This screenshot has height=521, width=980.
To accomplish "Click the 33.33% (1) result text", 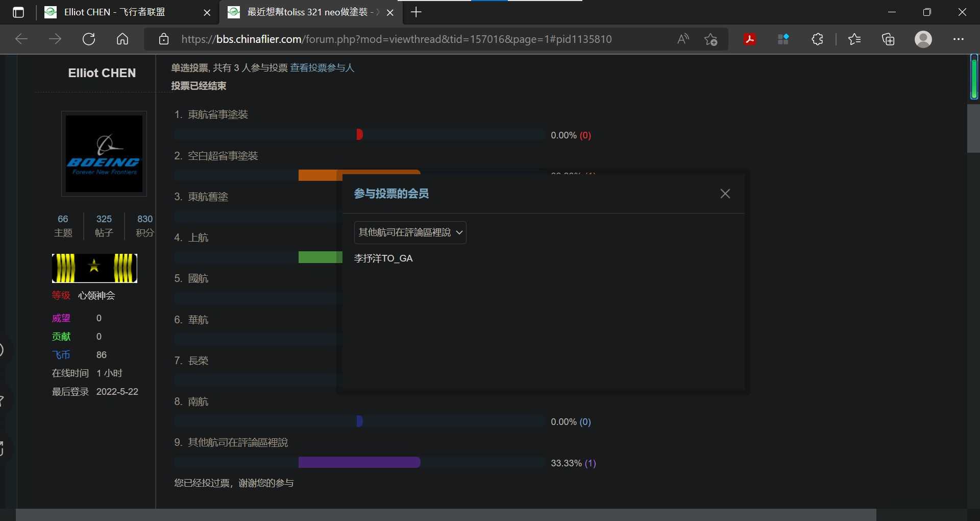I will click(x=573, y=463).
